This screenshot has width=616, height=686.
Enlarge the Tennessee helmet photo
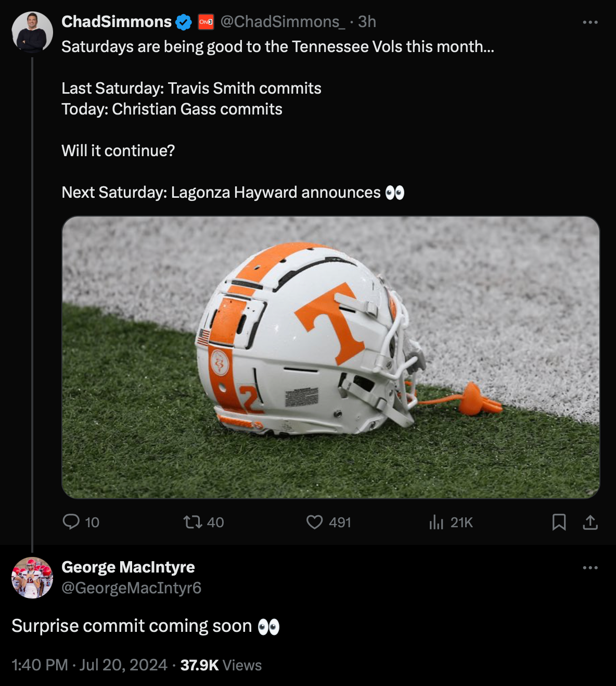coord(331,357)
